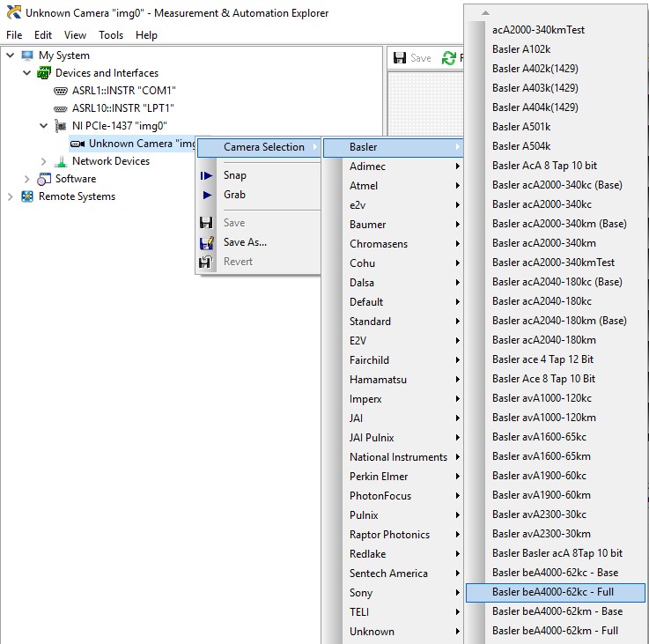Click the Unknown Camera icon in tree

point(77,144)
